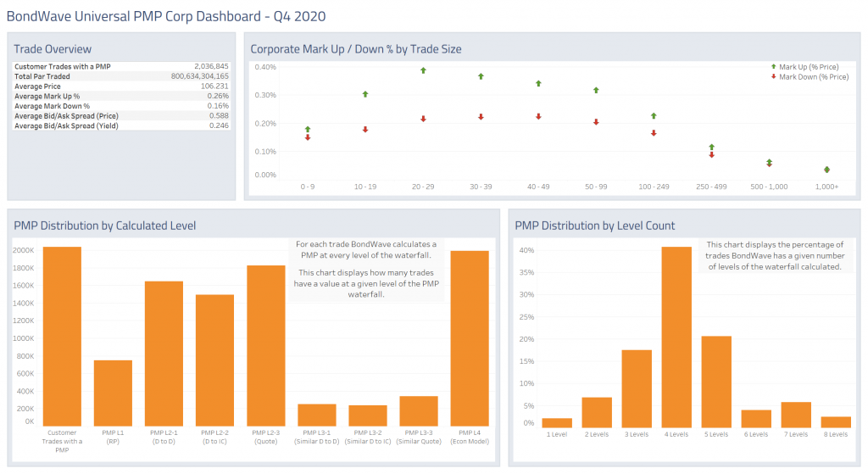
Task: Click the Mark Up arrow at 40 - 49
Action: click(538, 84)
